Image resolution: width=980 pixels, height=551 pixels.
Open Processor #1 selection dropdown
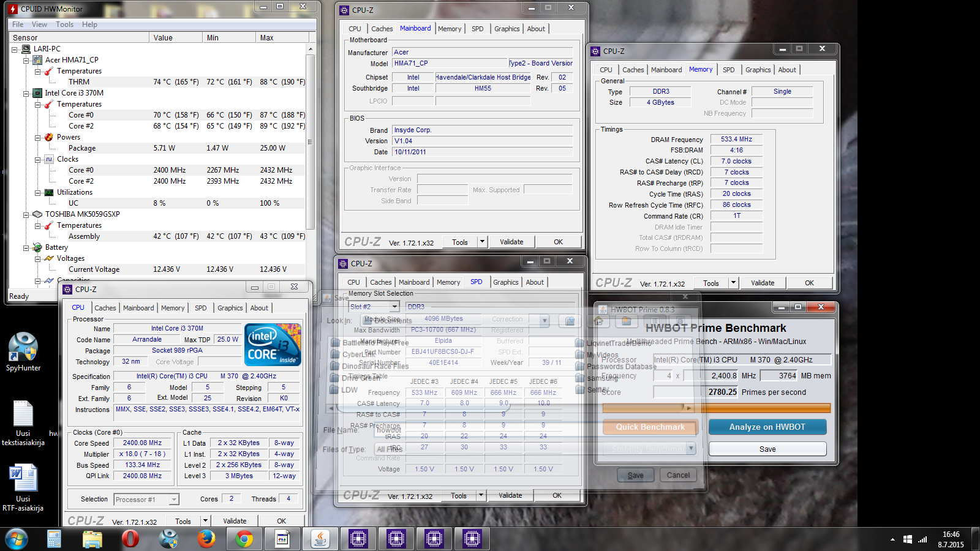174,500
